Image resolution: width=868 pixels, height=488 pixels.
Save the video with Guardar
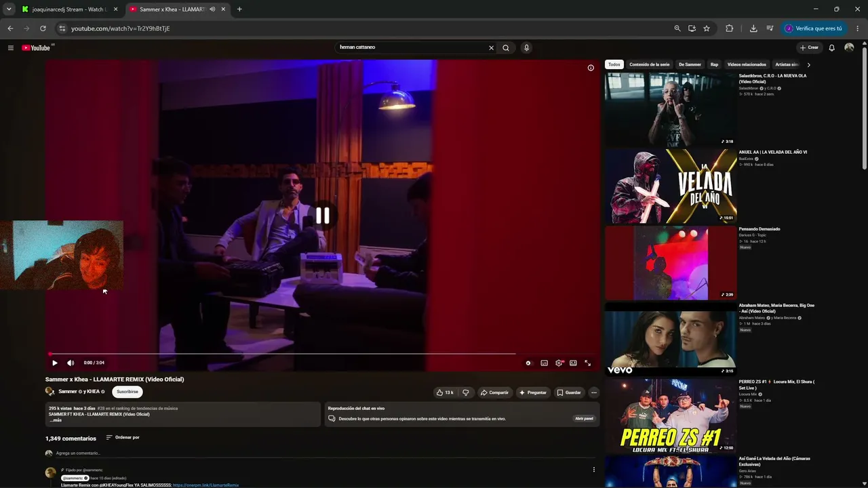pyautogui.click(x=569, y=392)
